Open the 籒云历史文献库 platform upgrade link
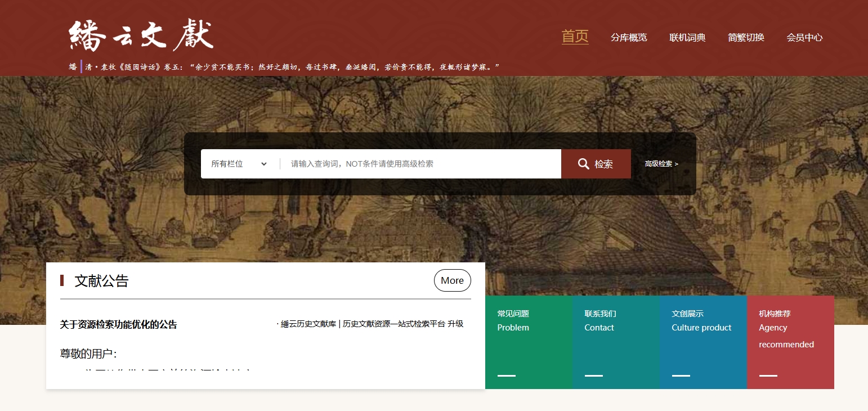Screen dimensions: 868x411 click(x=372, y=324)
